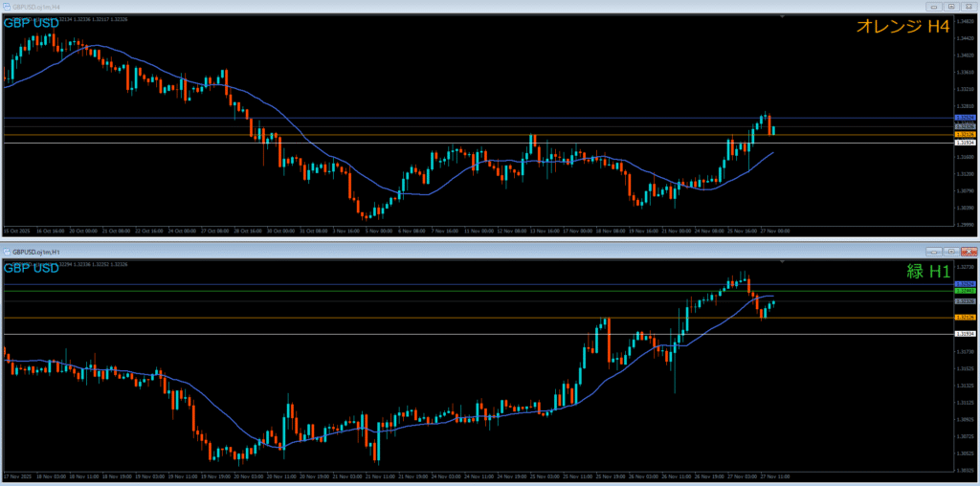Click 1.31600 on the H4 price axis
This screenshot has height=486, width=980.
point(966,157)
